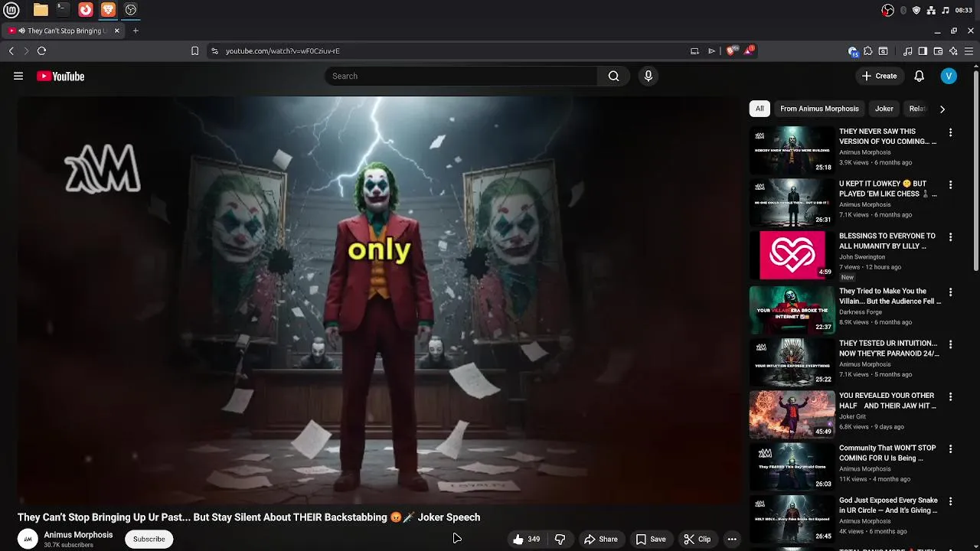
Task: Open 'They Tried to Make You the Villain' title
Action: click(x=890, y=296)
